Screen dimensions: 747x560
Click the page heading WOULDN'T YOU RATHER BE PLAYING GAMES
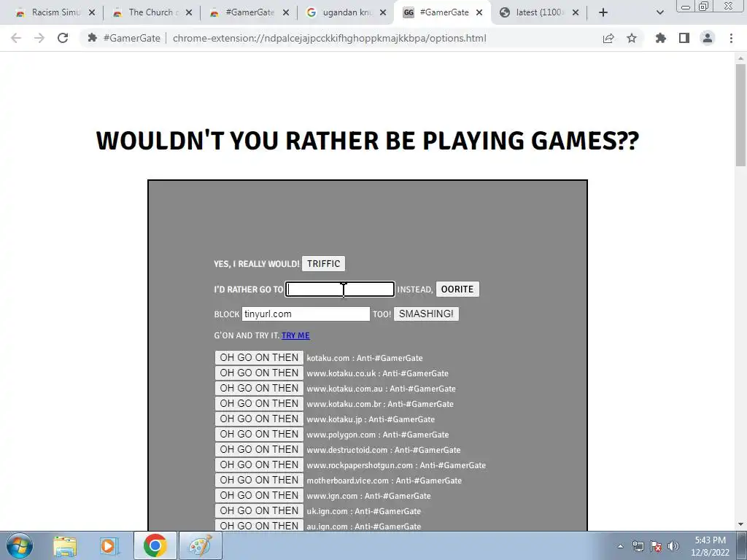click(x=368, y=141)
